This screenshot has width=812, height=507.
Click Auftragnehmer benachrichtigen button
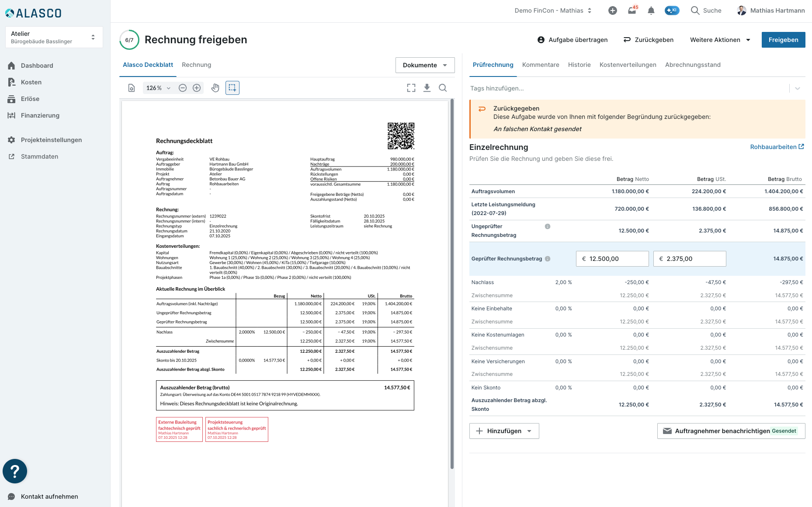731,431
